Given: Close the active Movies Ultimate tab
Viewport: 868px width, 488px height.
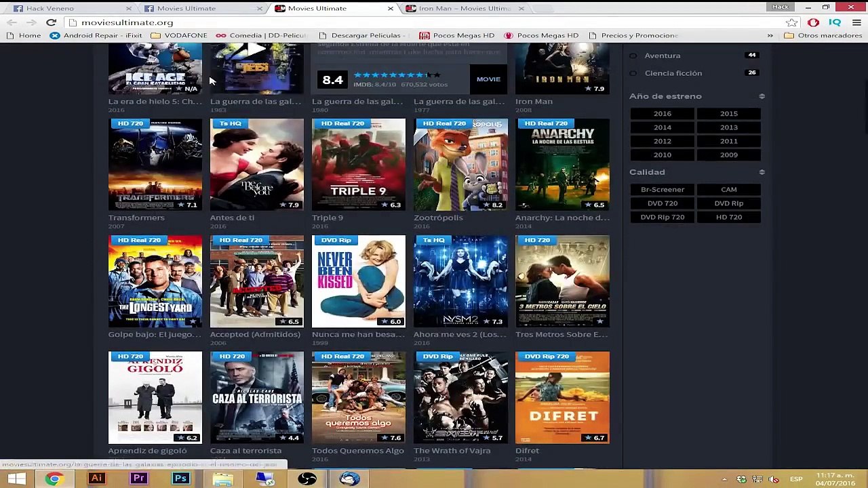Looking at the screenshot, I should coord(390,8).
